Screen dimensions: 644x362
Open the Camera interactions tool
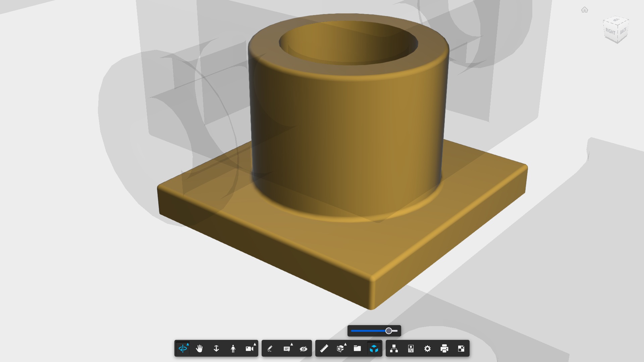coord(250,349)
